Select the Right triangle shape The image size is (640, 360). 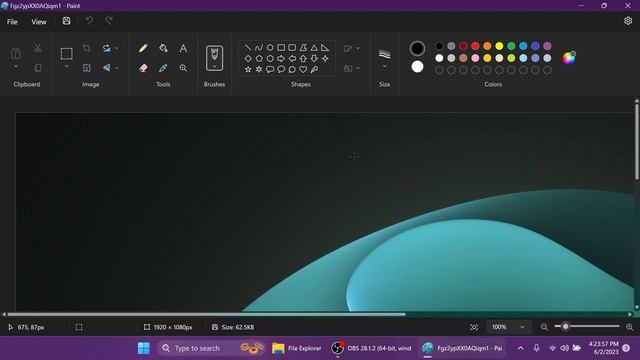pyautogui.click(x=325, y=48)
